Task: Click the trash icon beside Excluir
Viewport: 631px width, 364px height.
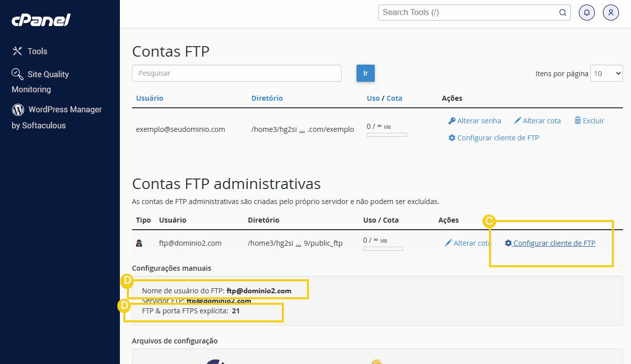Action: click(x=578, y=121)
